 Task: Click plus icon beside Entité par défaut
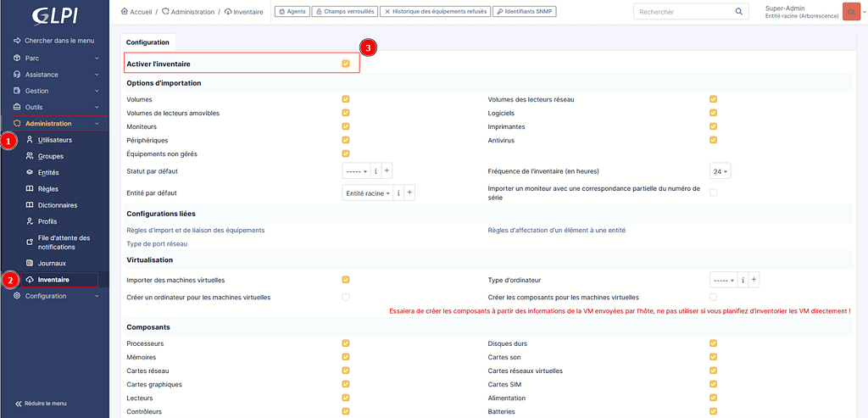(410, 193)
